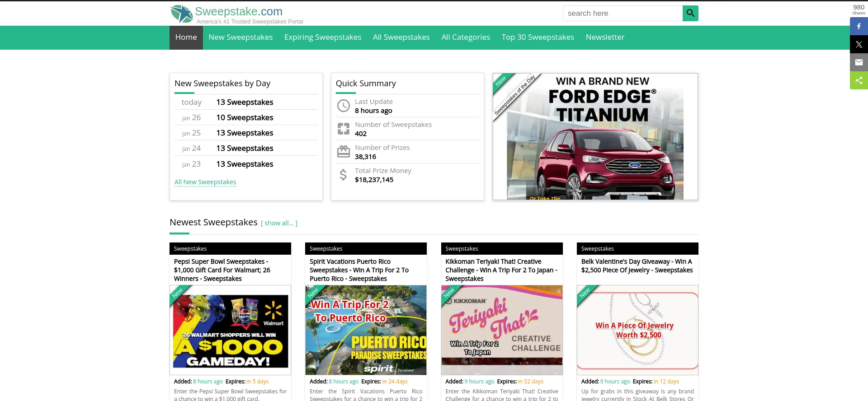
Task: Click the Pepsi $1000 Gameday image
Action: [230, 330]
